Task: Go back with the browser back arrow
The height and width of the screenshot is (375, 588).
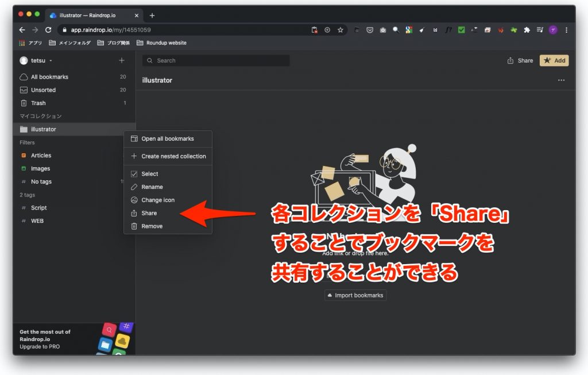Action: pos(22,30)
